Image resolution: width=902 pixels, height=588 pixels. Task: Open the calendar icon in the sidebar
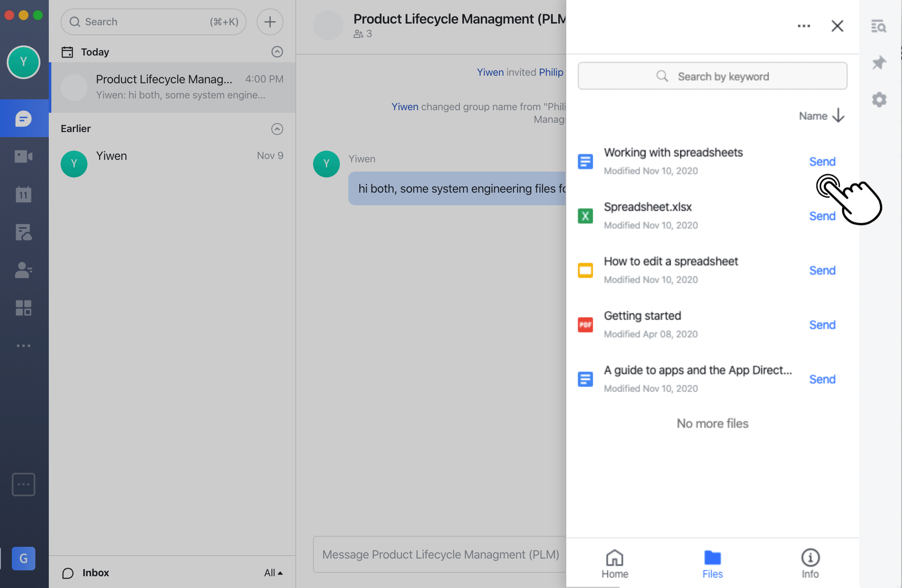pyautogui.click(x=24, y=194)
